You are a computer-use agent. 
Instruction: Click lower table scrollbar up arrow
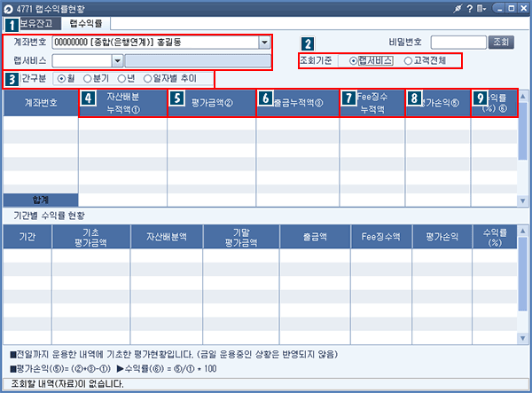click(x=523, y=231)
